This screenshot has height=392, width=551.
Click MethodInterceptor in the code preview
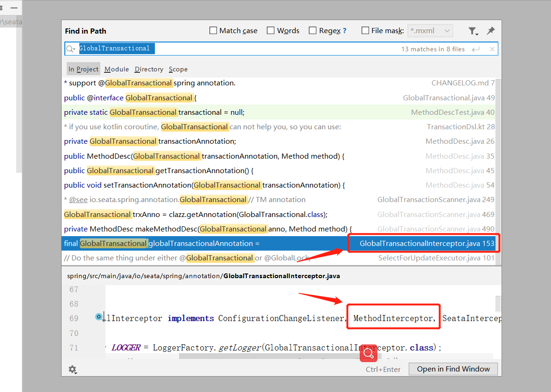[393, 318]
